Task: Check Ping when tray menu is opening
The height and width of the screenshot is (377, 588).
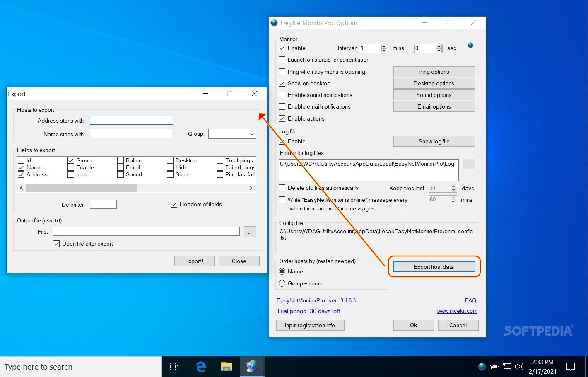Action: pos(282,72)
